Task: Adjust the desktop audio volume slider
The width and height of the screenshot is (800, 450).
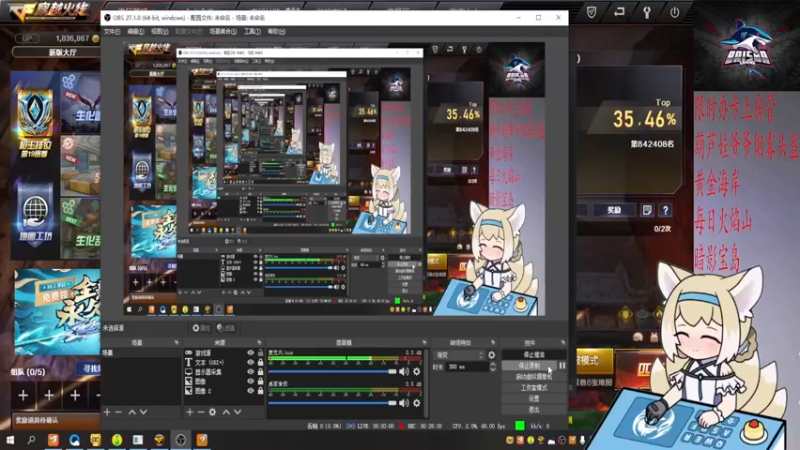Action: pyautogui.click(x=332, y=403)
